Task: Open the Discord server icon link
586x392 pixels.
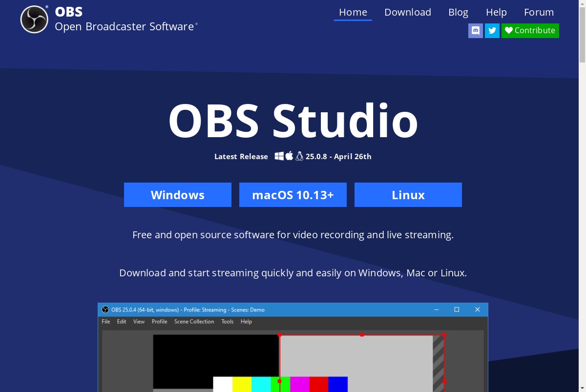Action: pyautogui.click(x=476, y=31)
